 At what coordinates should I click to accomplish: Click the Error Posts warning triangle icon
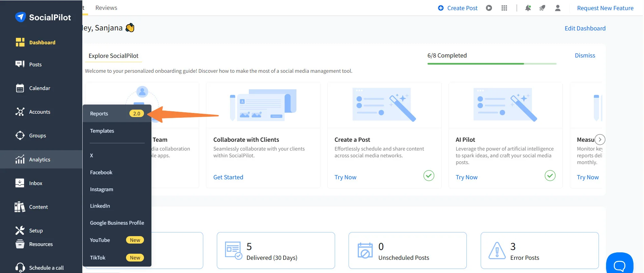tap(497, 251)
